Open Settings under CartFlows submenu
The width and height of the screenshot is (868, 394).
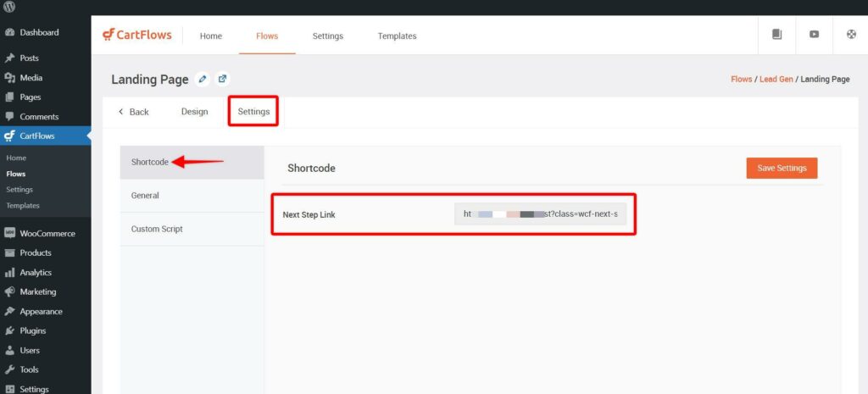(19, 189)
